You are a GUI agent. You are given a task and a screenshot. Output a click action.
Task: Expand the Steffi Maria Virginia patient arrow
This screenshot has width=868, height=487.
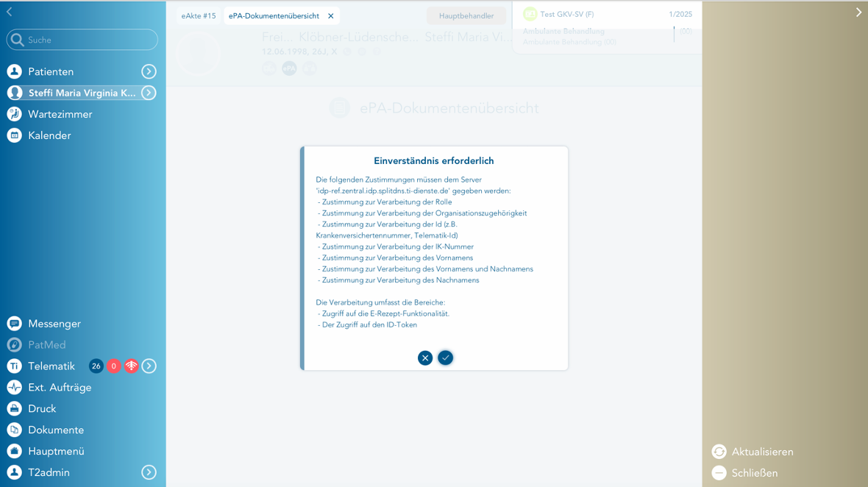[x=149, y=93]
